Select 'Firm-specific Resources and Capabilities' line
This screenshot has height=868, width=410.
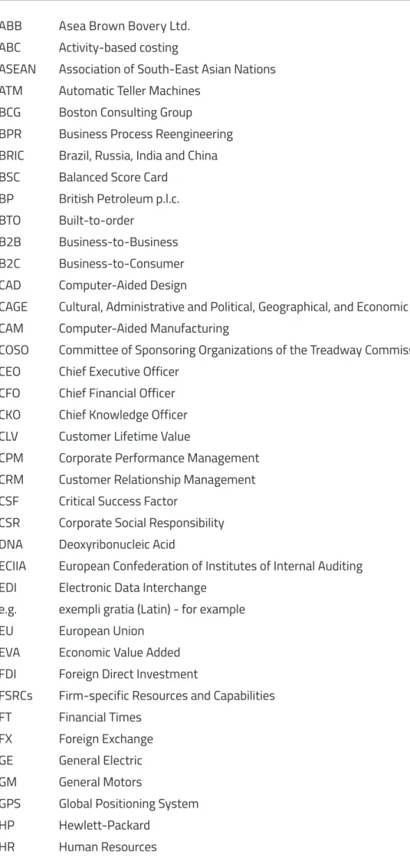tap(167, 695)
